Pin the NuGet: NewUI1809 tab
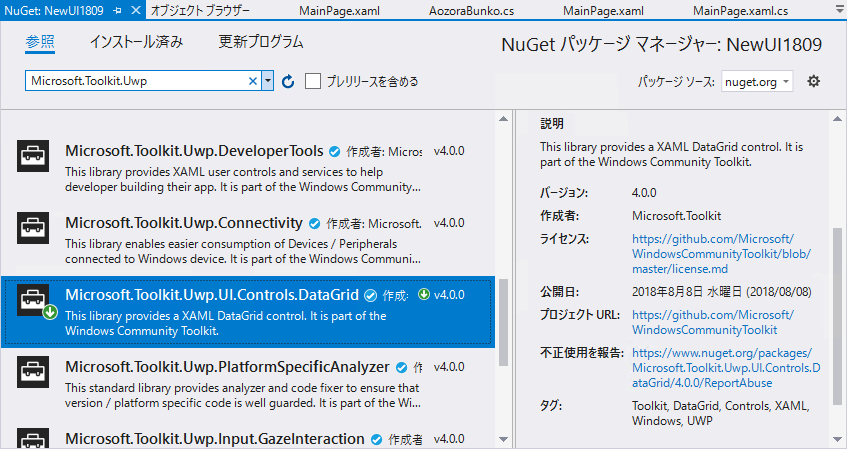The height and width of the screenshot is (449, 847). [x=117, y=10]
